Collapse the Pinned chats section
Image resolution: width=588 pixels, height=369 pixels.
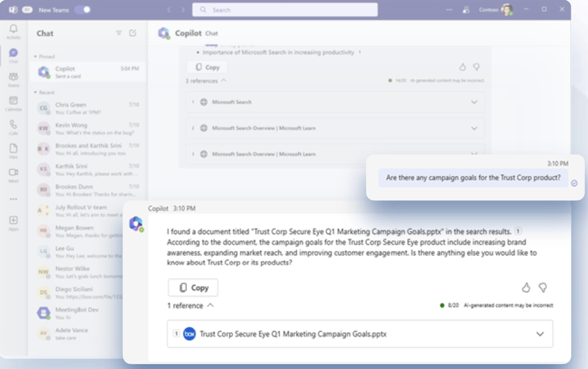36,57
